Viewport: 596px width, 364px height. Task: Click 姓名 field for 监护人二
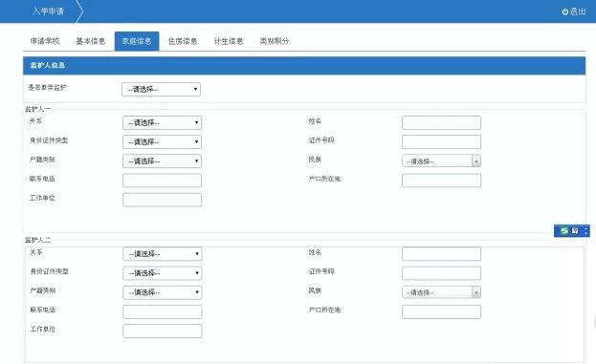point(441,253)
